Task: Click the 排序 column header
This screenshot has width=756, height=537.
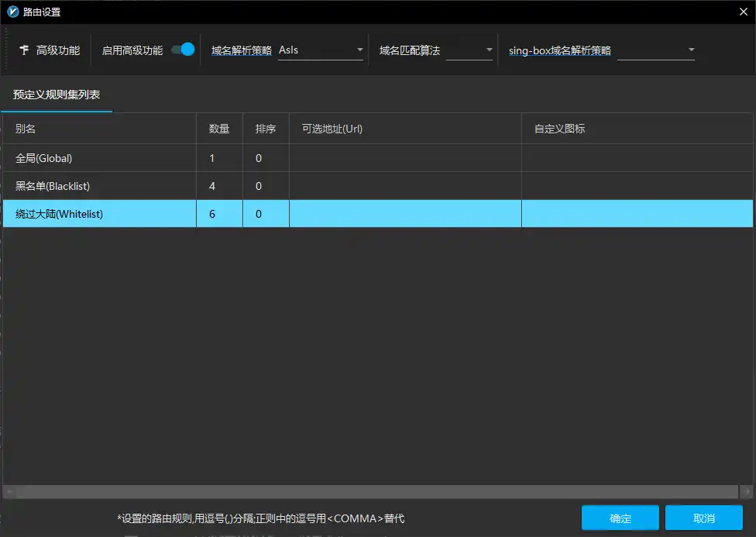Action: click(266, 129)
